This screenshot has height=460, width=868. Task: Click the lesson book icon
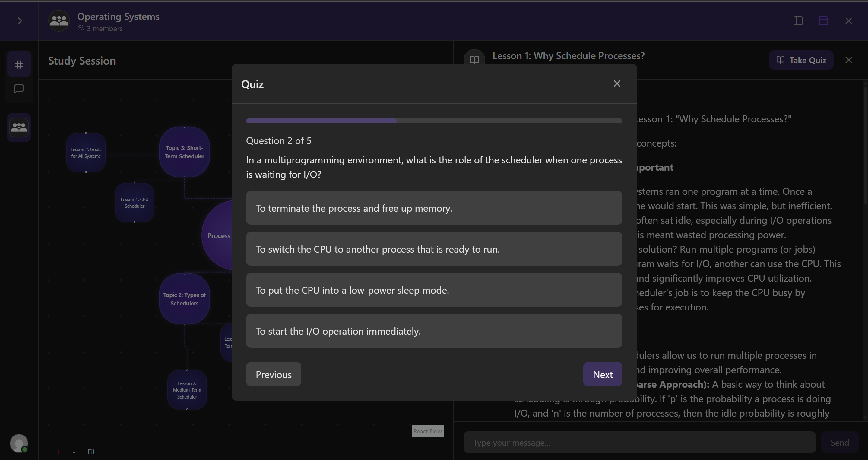(x=474, y=60)
